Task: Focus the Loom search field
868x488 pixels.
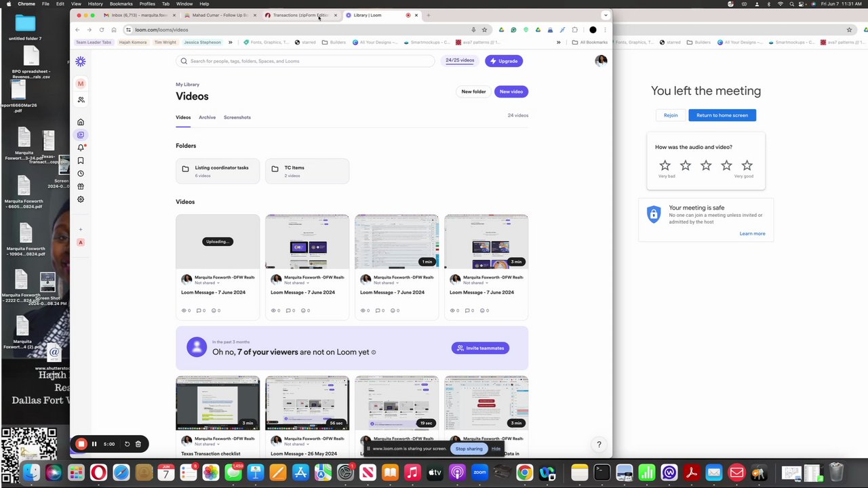Action: 305,61
